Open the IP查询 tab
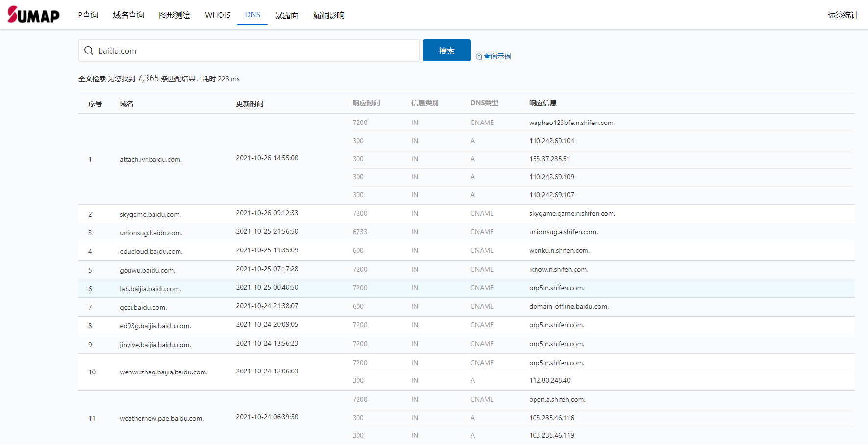This screenshot has height=446, width=868. click(87, 15)
